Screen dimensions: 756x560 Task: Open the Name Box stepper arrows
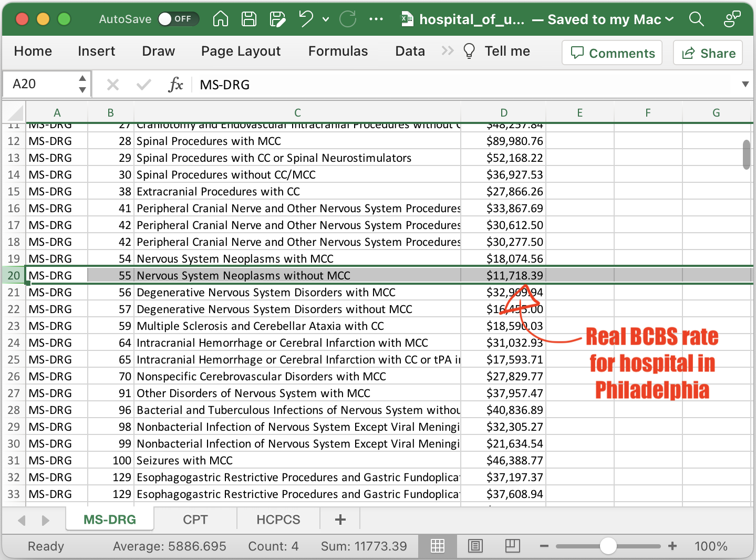pos(82,84)
